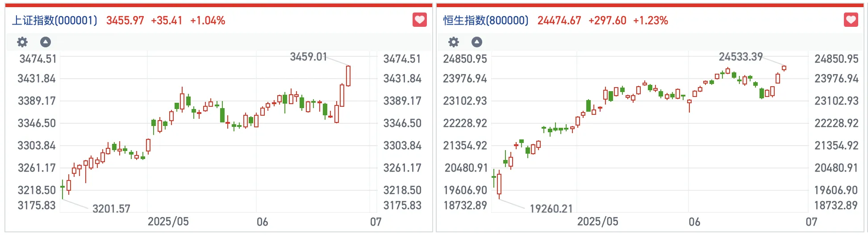Click the 3201.57 low marker label
The width and height of the screenshot is (868, 235).
click(111, 209)
